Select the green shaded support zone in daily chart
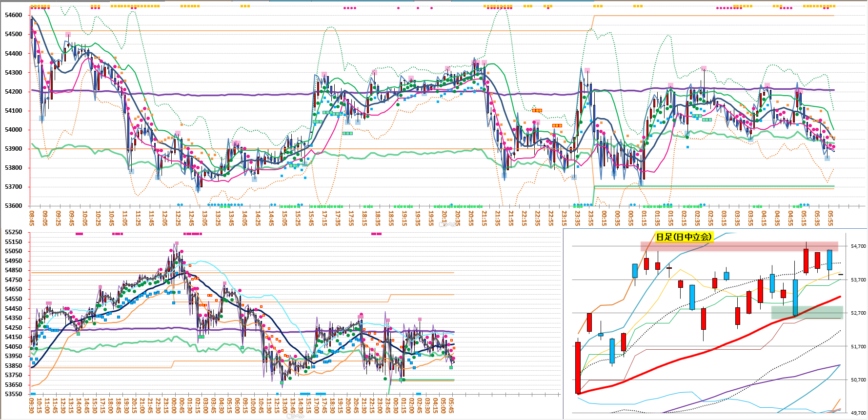868x420 pixels. (x=807, y=312)
